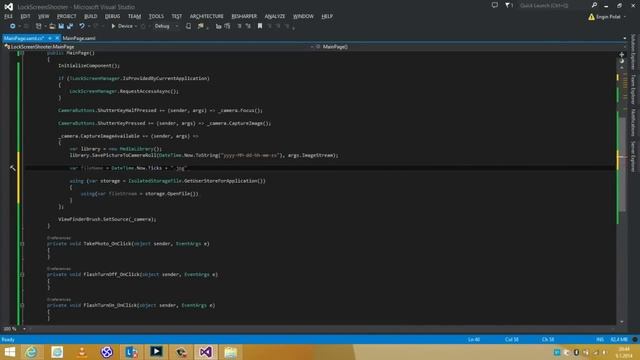Click the references link above FlashTurnOff_OnClick
The width and height of the screenshot is (640, 360).
(x=59, y=269)
